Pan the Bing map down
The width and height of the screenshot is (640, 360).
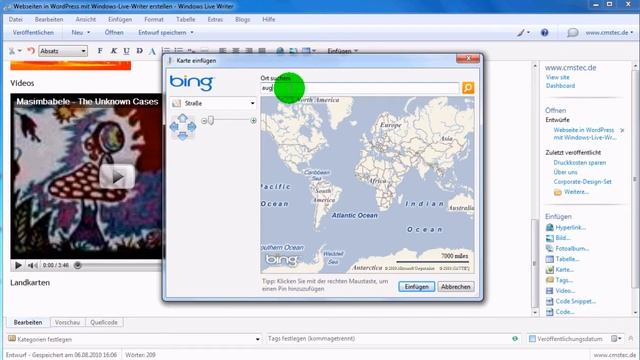click(x=182, y=136)
